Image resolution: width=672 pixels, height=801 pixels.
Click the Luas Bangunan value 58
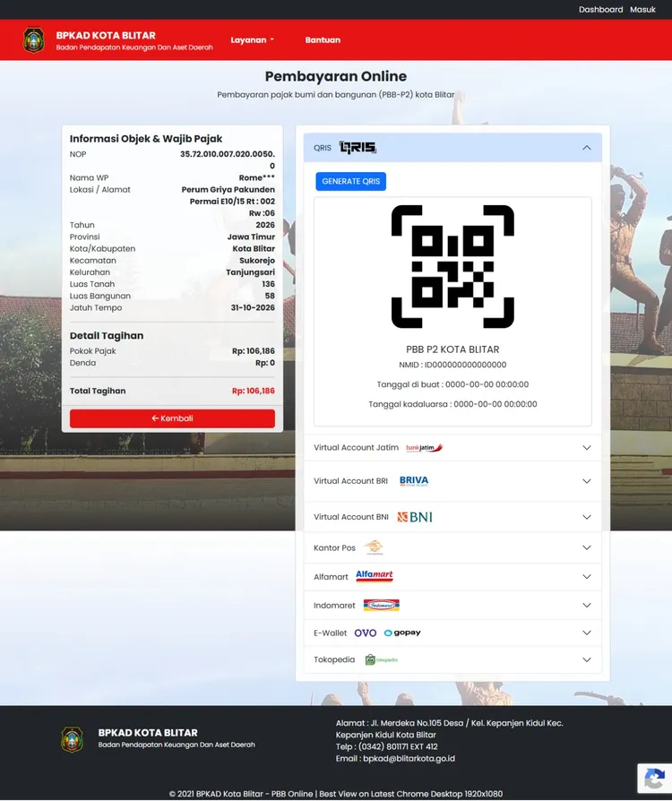pyautogui.click(x=270, y=296)
